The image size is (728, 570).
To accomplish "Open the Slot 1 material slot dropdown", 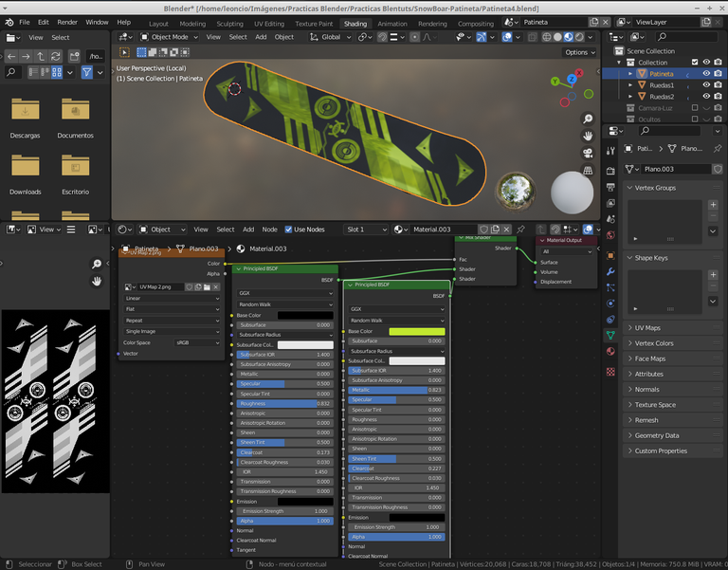I will click(x=368, y=230).
